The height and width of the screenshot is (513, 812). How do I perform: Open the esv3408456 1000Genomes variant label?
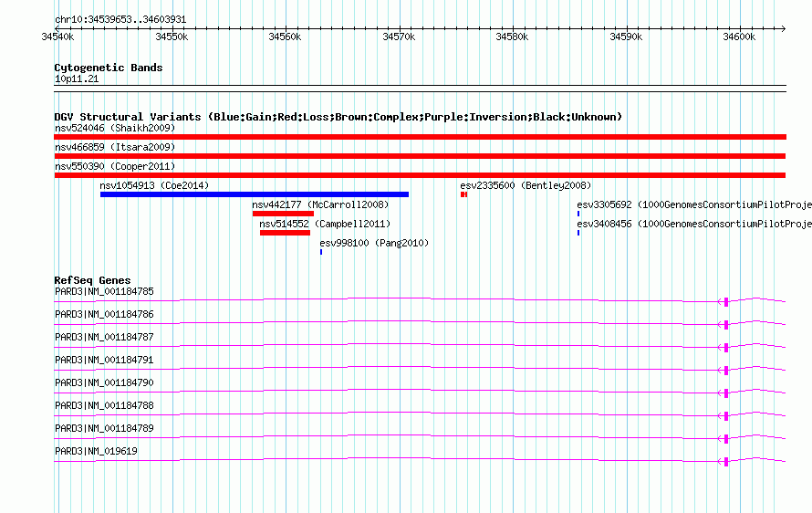click(x=694, y=224)
